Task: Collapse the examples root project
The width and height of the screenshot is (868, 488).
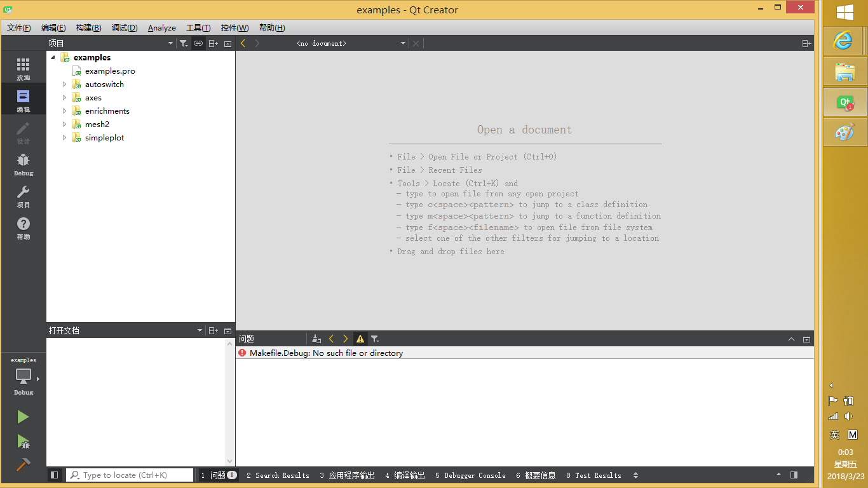Action: (x=53, y=57)
